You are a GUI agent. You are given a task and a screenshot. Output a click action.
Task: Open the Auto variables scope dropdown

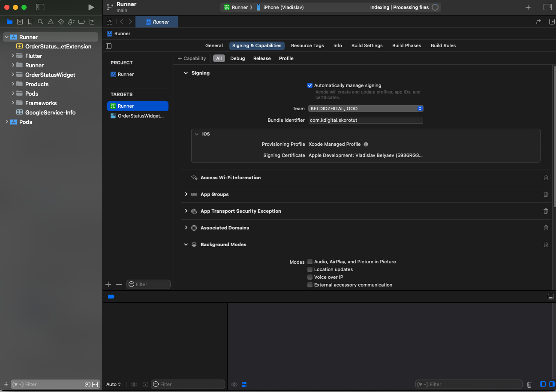[x=114, y=384]
